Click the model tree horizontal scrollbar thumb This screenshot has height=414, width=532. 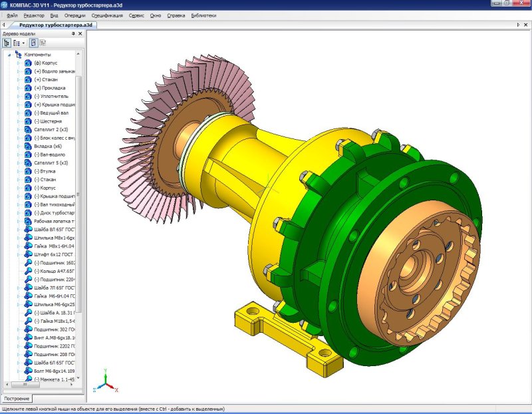[25, 385]
